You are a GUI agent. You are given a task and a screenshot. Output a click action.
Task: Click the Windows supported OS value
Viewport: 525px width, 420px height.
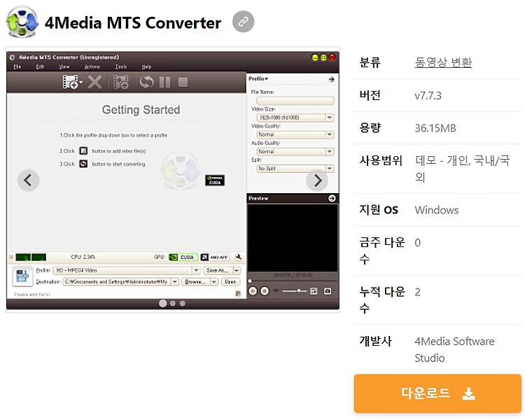pos(437,210)
